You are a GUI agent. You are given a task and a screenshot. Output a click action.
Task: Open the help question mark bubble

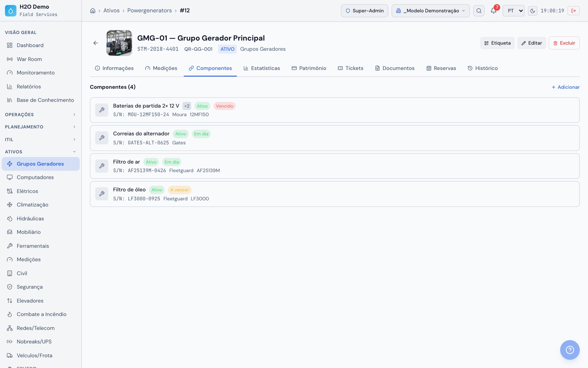[x=570, y=350]
